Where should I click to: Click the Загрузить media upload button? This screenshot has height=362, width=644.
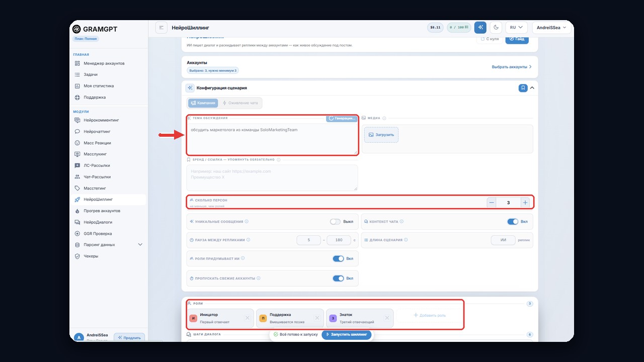[x=381, y=135]
